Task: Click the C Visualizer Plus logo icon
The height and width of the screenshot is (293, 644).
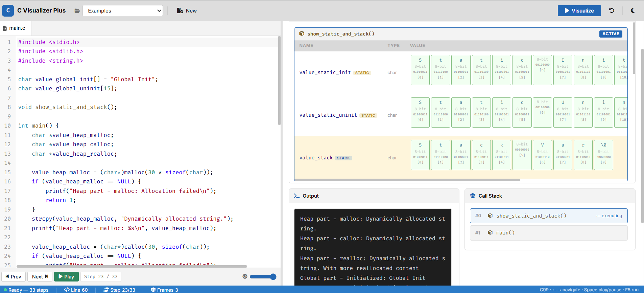Action: point(8,10)
